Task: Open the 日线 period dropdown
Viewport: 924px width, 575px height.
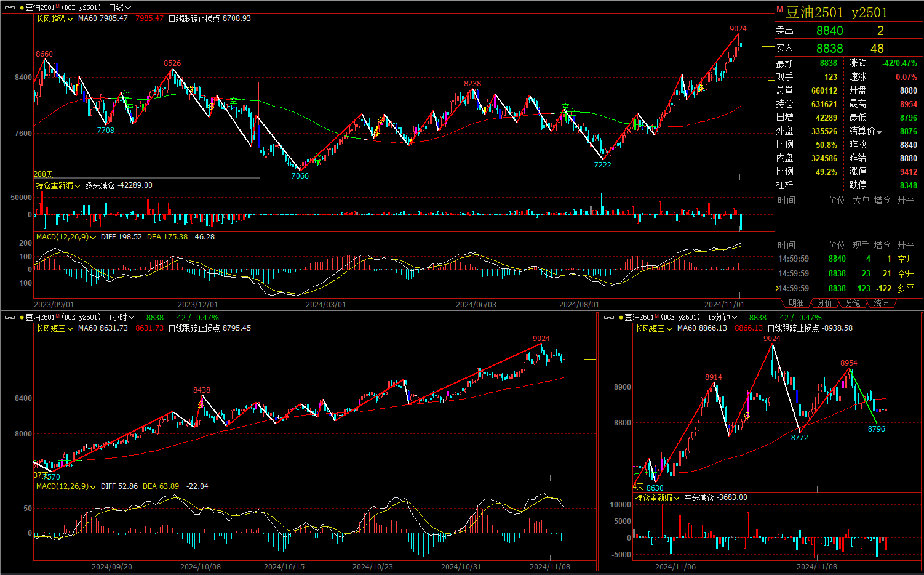Action: pyautogui.click(x=120, y=7)
